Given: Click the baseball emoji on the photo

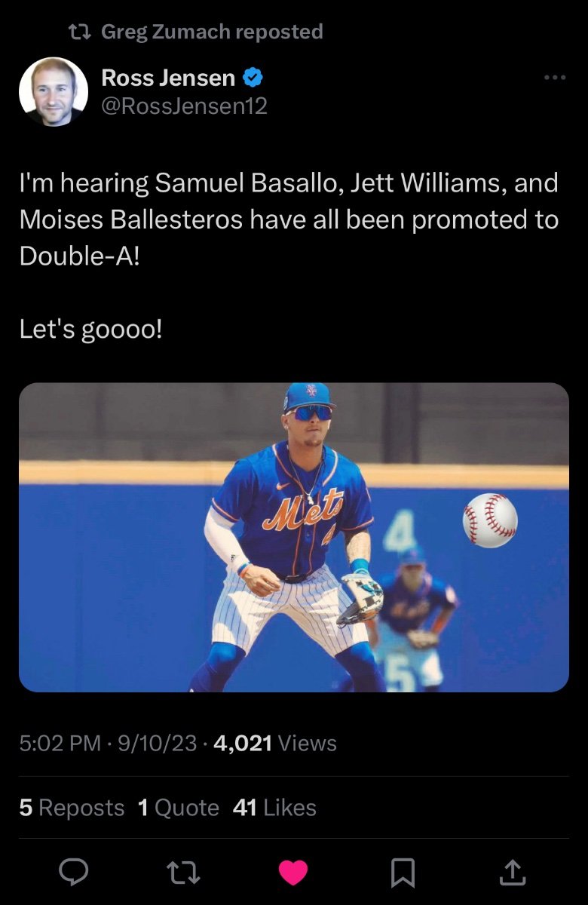Looking at the screenshot, I should tap(490, 520).
